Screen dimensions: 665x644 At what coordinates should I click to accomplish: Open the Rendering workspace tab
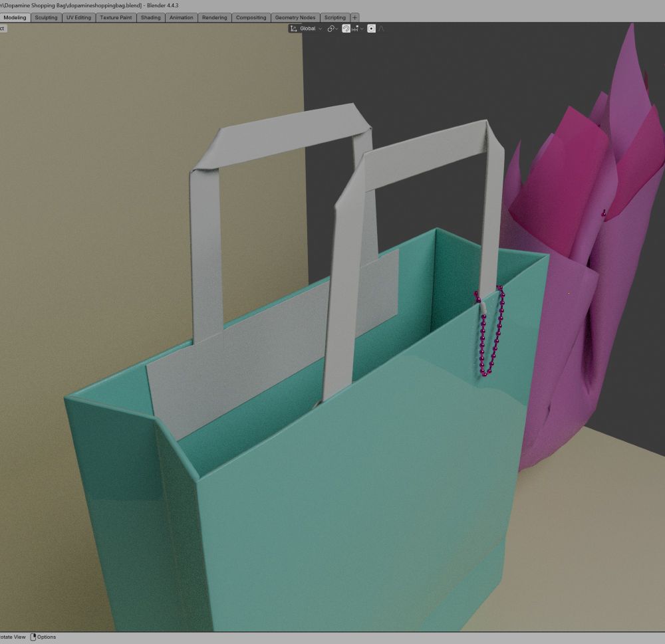click(214, 18)
